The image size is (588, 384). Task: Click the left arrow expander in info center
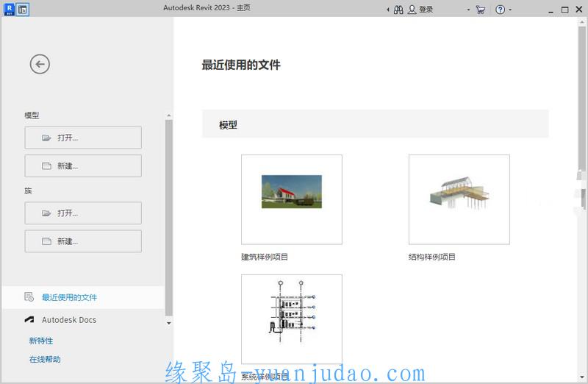pyautogui.click(x=388, y=10)
